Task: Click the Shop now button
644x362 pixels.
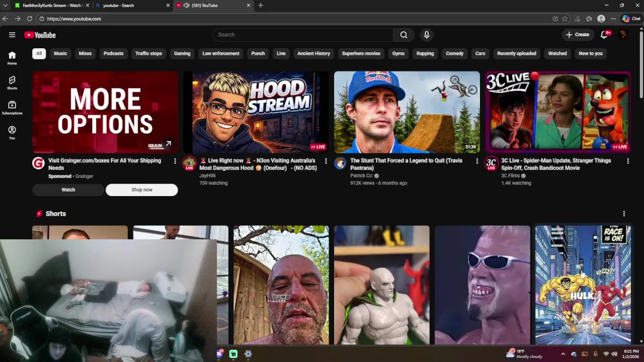Action: tap(141, 190)
